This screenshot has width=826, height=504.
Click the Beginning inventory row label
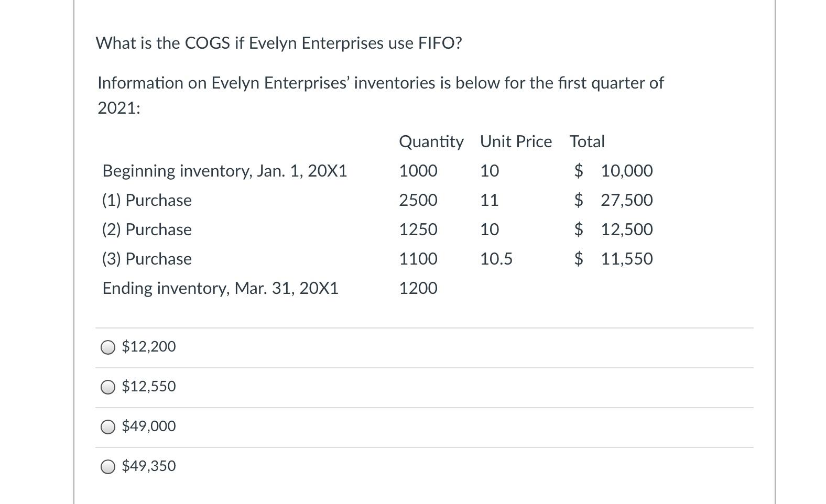[224, 170]
